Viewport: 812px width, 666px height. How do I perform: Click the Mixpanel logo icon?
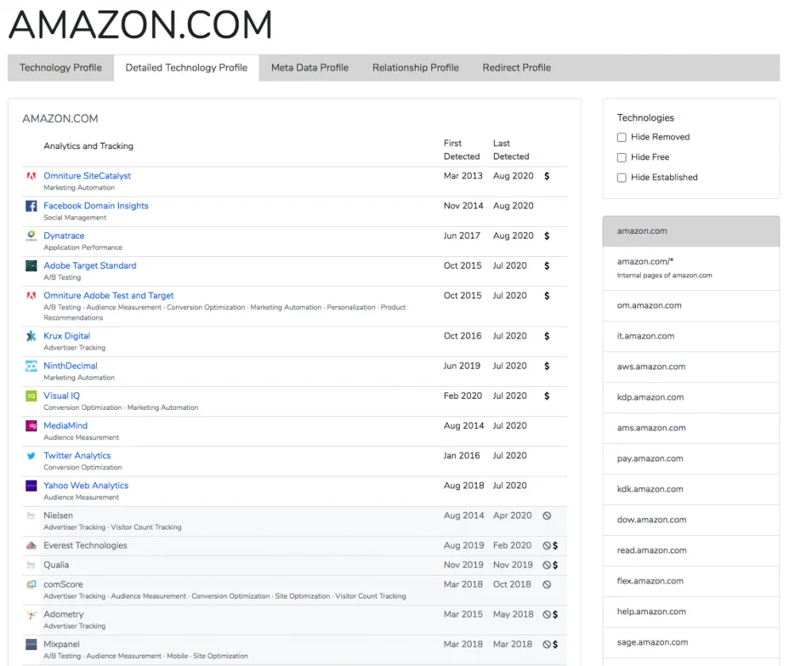(31, 645)
